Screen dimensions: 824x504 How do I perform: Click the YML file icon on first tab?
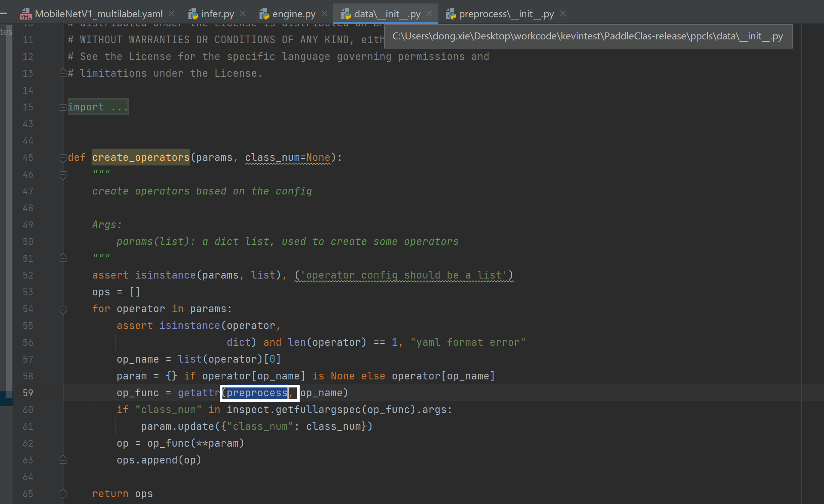click(26, 14)
